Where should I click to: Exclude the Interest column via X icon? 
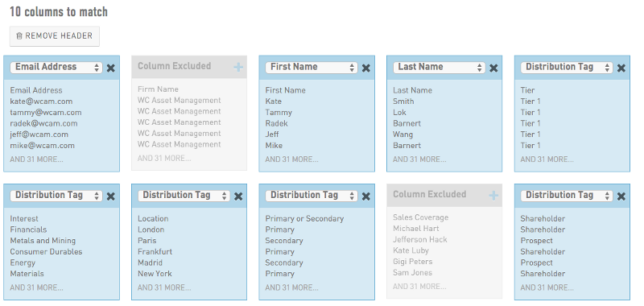pos(110,196)
